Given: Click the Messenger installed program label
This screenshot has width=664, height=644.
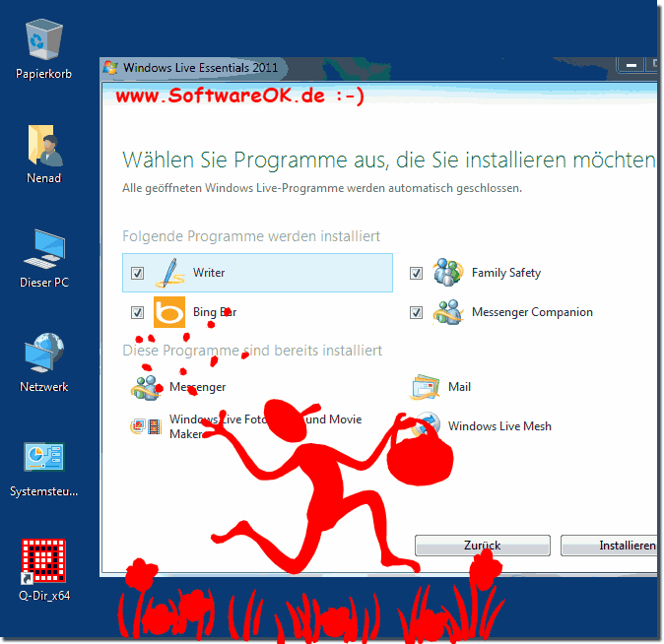Looking at the screenshot, I should tap(197, 387).
